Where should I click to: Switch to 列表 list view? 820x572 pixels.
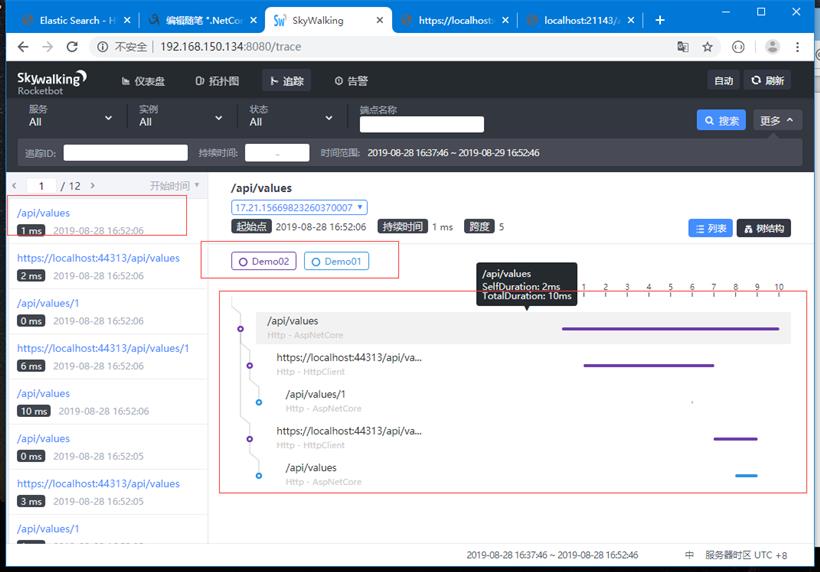pyautogui.click(x=710, y=228)
